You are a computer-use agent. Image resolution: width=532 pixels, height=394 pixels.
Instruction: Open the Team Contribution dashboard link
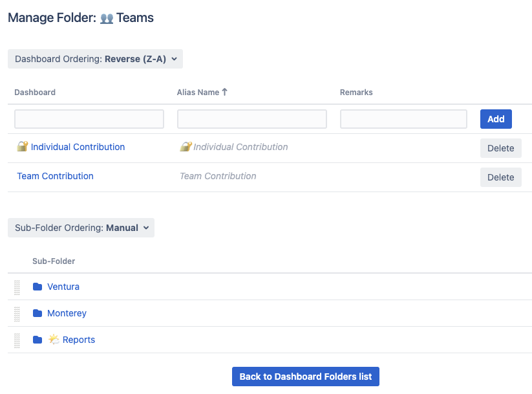[x=55, y=176]
